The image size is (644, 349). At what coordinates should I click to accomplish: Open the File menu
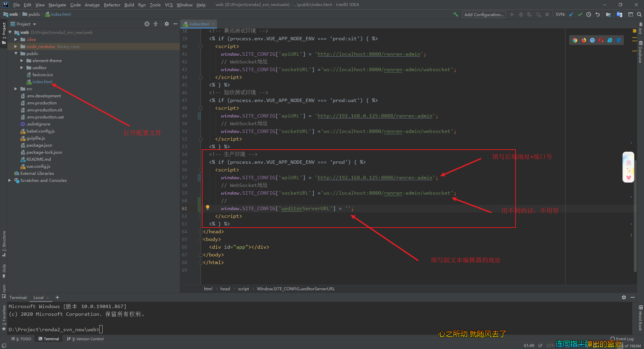click(16, 5)
